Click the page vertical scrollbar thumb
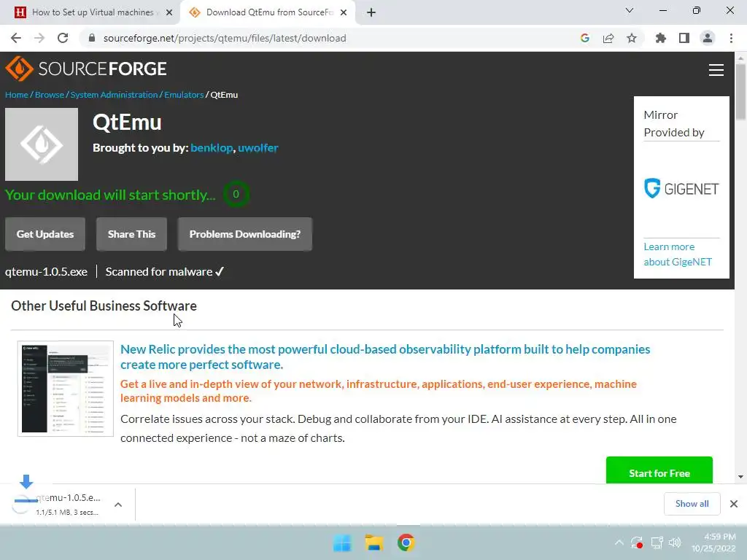This screenshot has height=560, width=747. [x=740, y=90]
